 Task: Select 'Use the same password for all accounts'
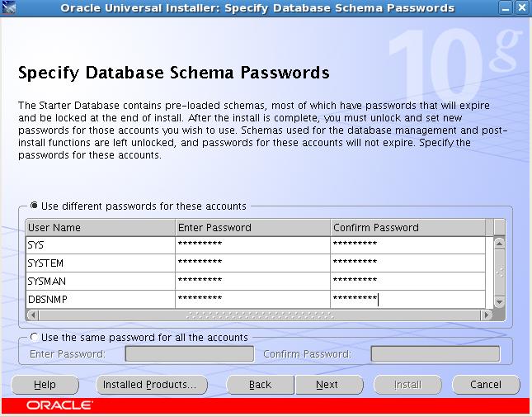coord(35,337)
